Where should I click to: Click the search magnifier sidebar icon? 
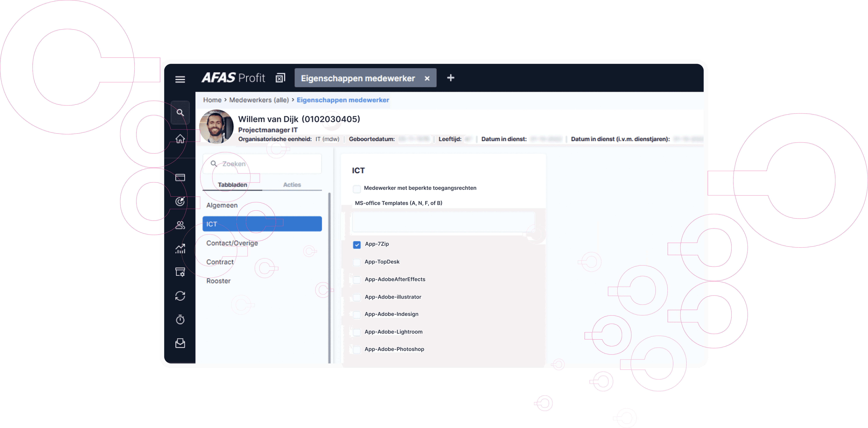point(180,112)
